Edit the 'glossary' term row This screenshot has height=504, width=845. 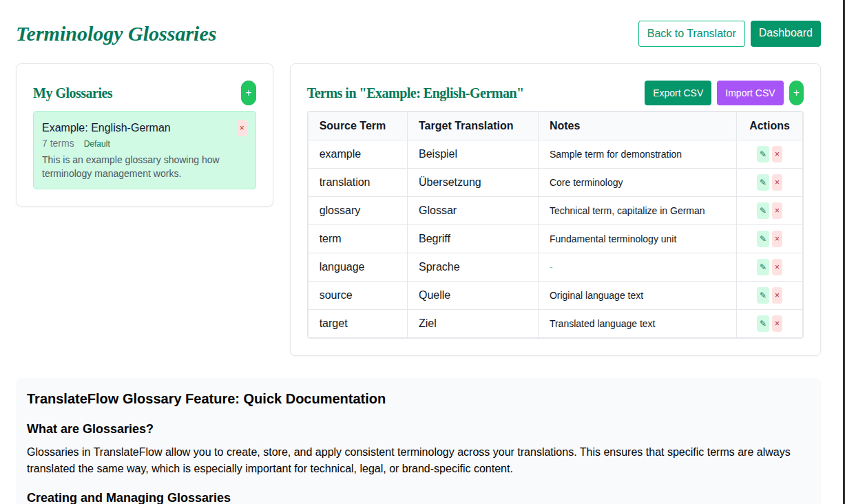(x=762, y=211)
